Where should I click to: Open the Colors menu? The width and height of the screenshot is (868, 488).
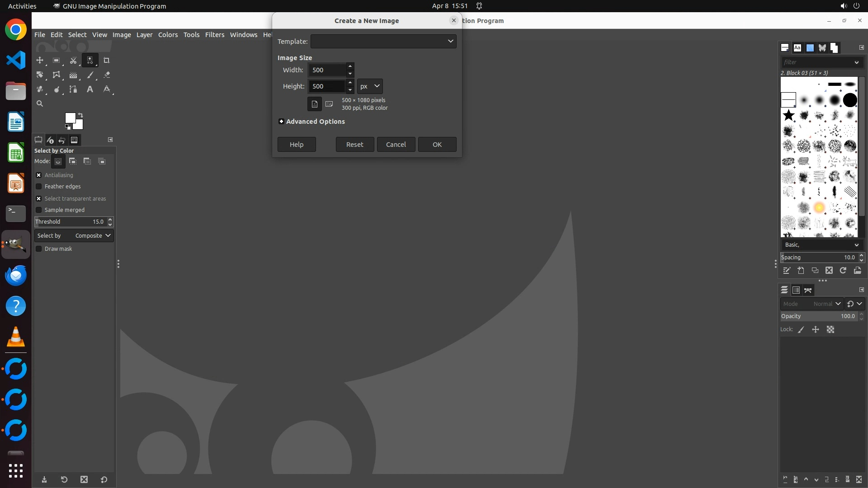[168, 35]
